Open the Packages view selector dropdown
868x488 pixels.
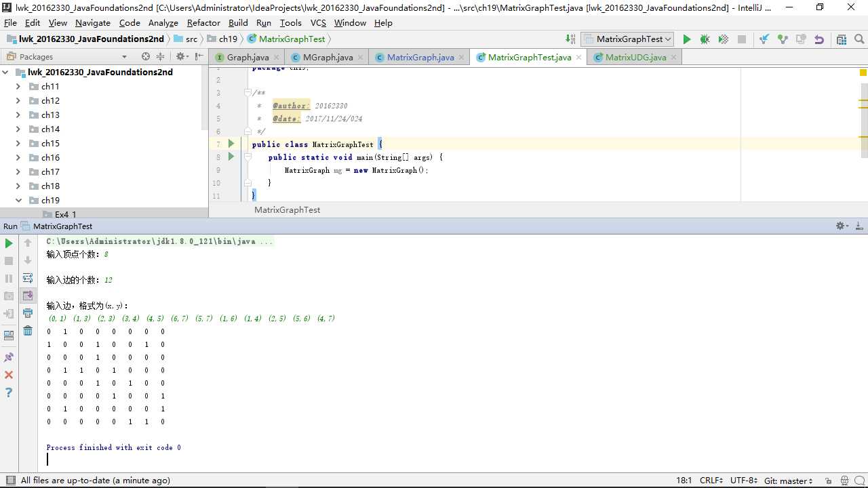point(66,56)
